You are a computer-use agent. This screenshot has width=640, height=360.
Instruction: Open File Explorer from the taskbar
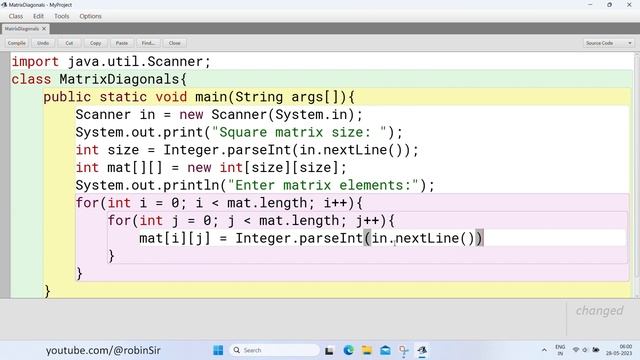(367, 350)
